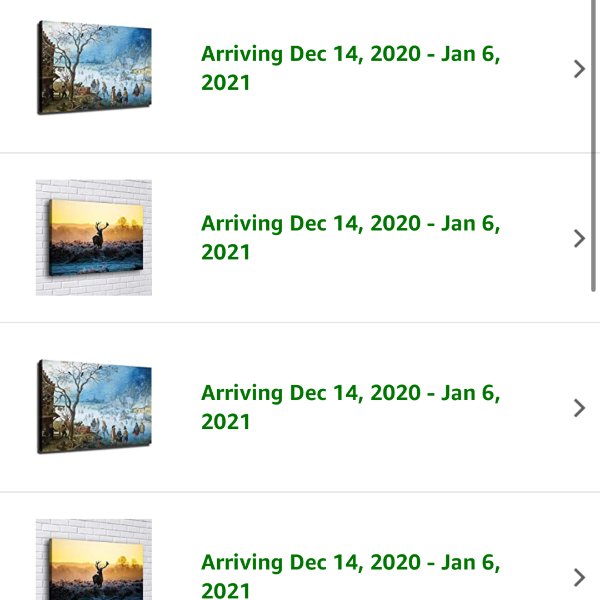600x600 pixels.
Task: Click the arrival date text in the bottom order row
Action: pyautogui.click(x=351, y=576)
